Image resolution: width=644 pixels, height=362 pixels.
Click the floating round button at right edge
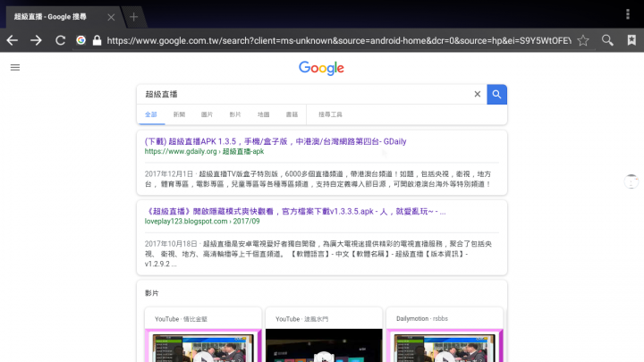point(631,181)
